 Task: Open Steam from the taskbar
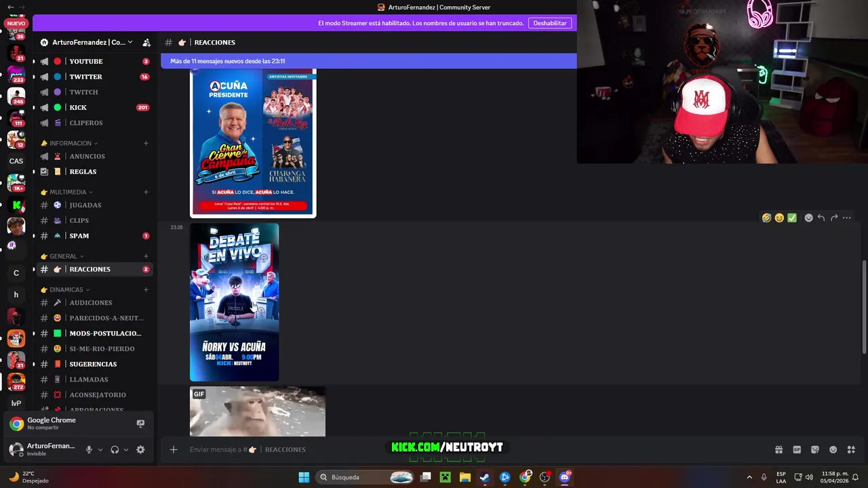tap(485, 477)
